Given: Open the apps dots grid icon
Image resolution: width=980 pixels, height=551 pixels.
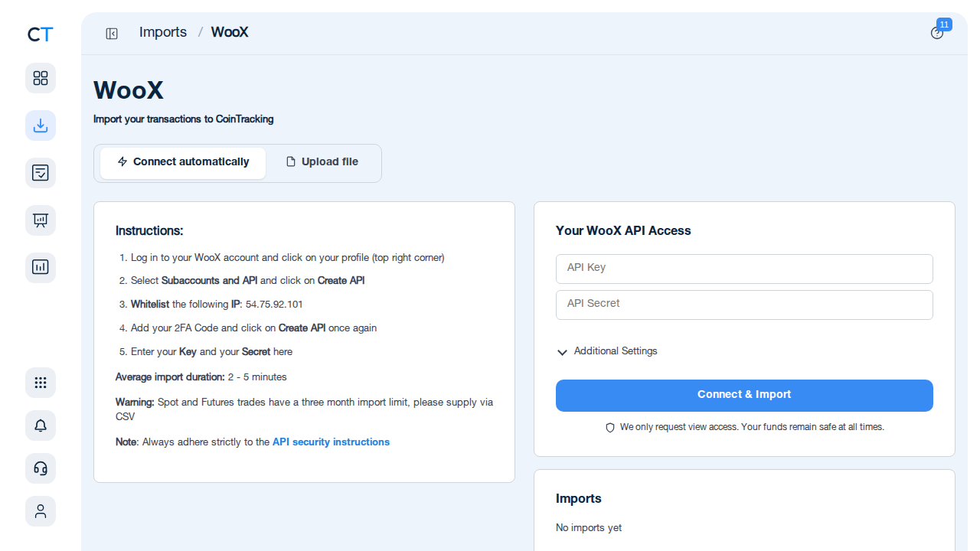Looking at the screenshot, I should (41, 383).
